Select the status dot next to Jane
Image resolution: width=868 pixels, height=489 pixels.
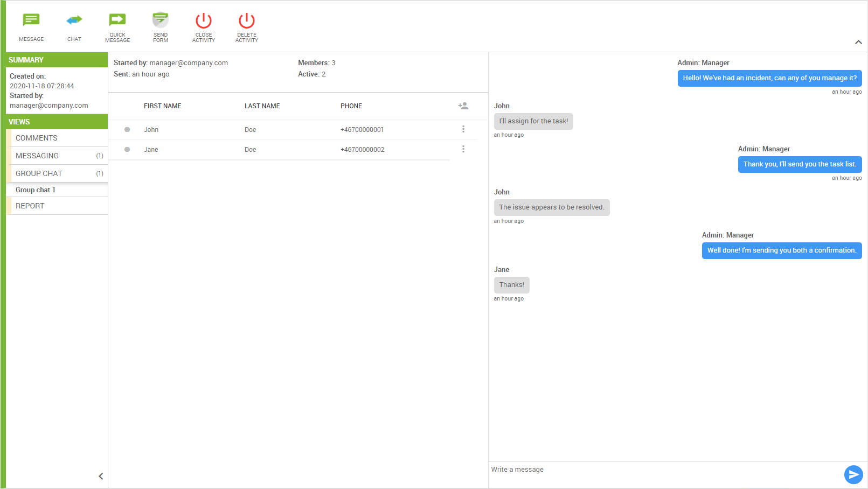tap(127, 149)
